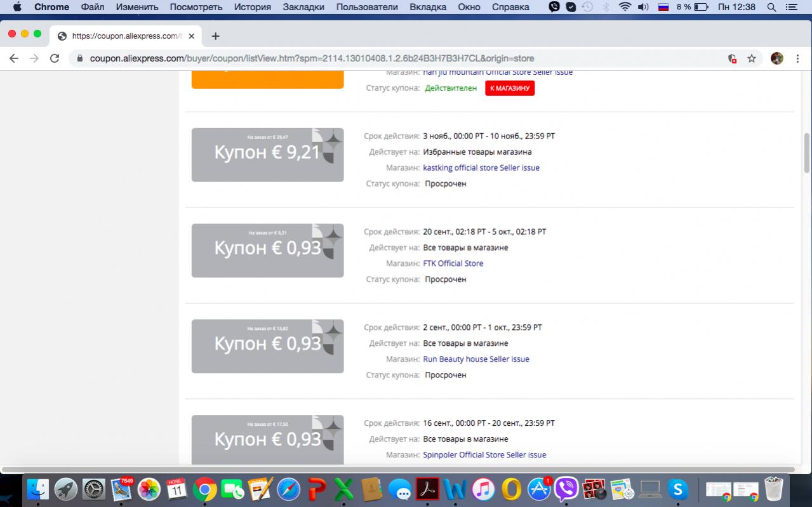
Task: Open Run Beauty house store link
Action: tap(476, 359)
